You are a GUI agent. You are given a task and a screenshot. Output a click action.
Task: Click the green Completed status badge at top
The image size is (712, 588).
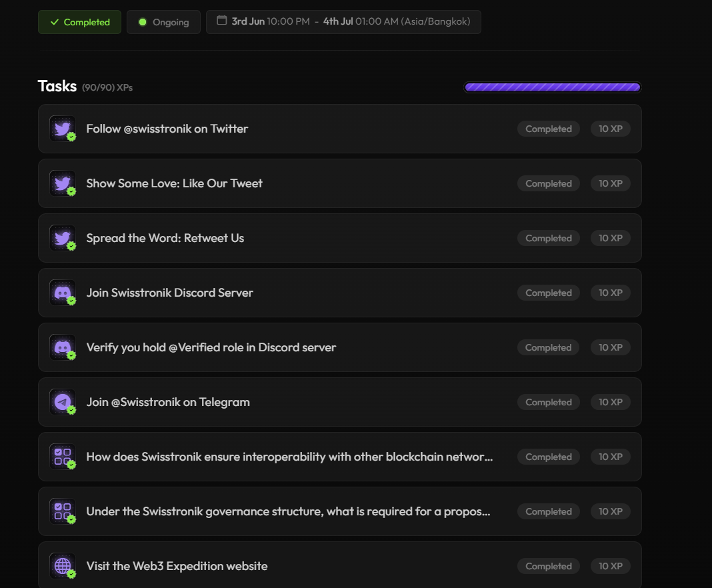tap(80, 22)
